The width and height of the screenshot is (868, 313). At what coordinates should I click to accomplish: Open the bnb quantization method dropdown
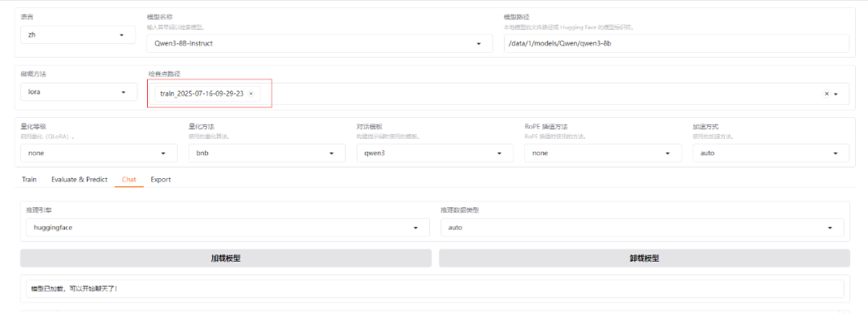[267, 153]
